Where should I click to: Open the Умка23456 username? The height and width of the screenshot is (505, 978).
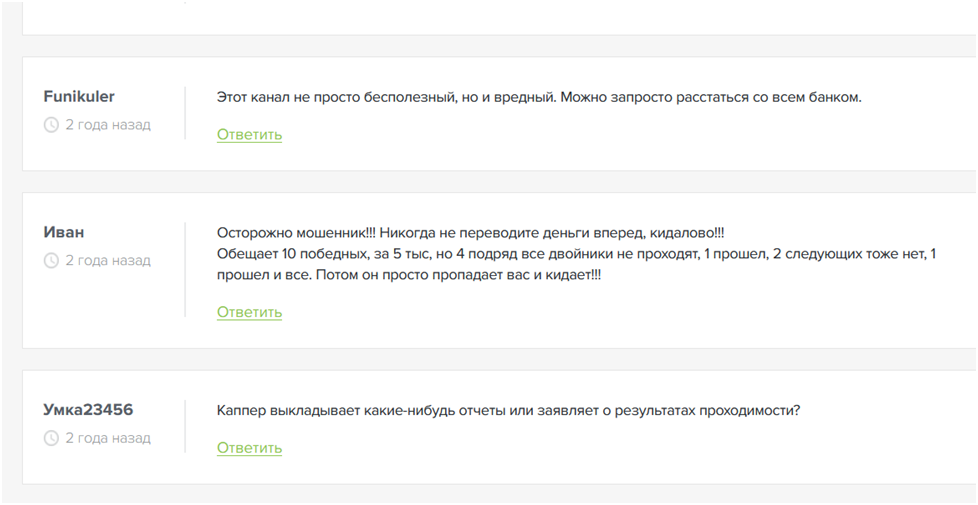point(88,410)
